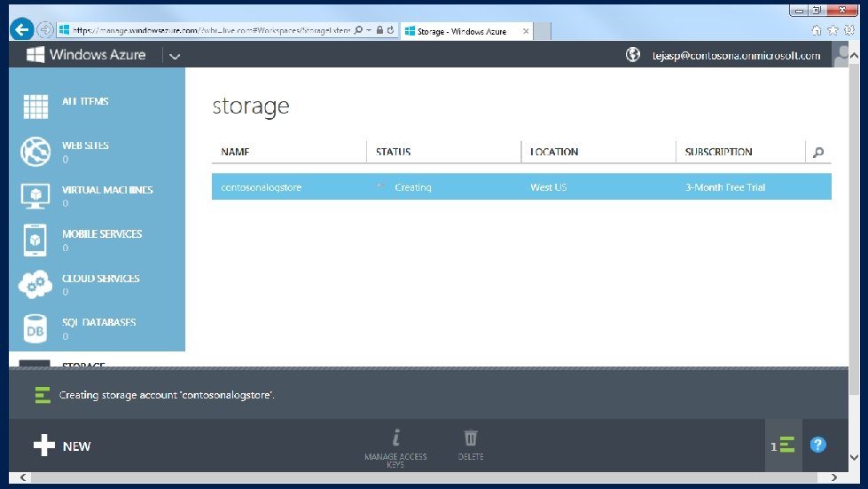The height and width of the screenshot is (489, 868).
Task: Open a new browser tab
Action: pos(542,32)
